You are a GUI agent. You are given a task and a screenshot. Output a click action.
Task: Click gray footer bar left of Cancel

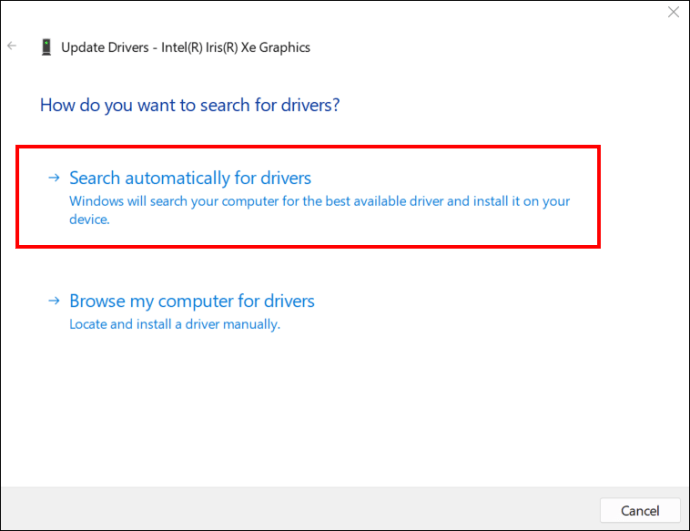tap(300, 510)
